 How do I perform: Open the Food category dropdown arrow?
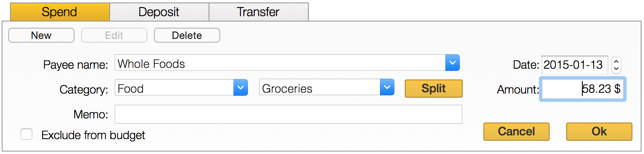click(240, 88)
